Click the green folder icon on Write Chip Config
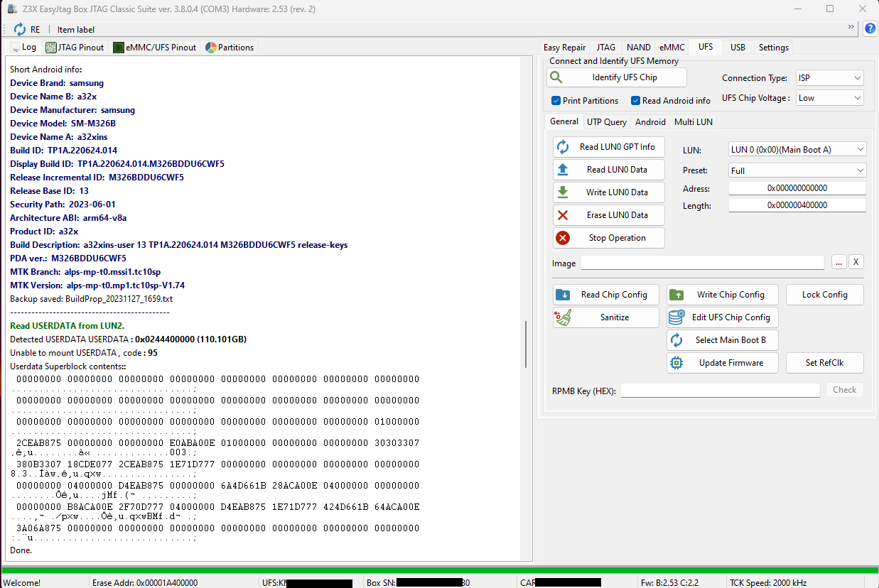 tap(676, 295)
